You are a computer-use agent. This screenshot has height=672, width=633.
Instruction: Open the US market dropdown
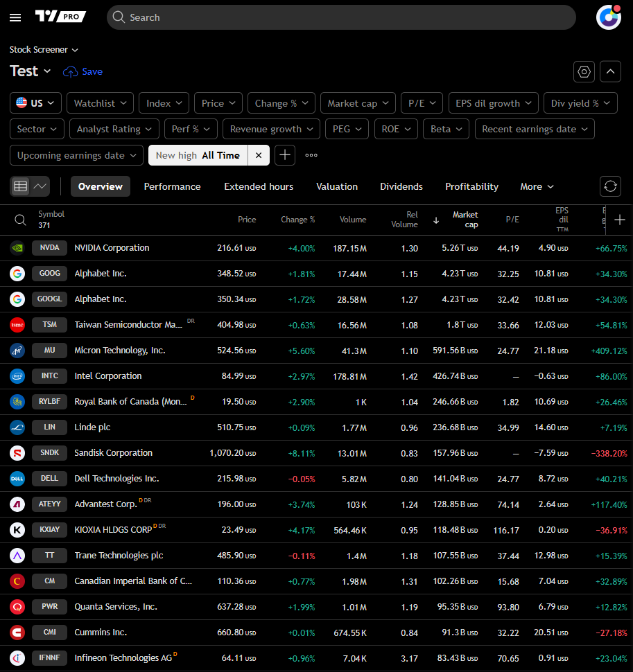[x=35, y=103]
